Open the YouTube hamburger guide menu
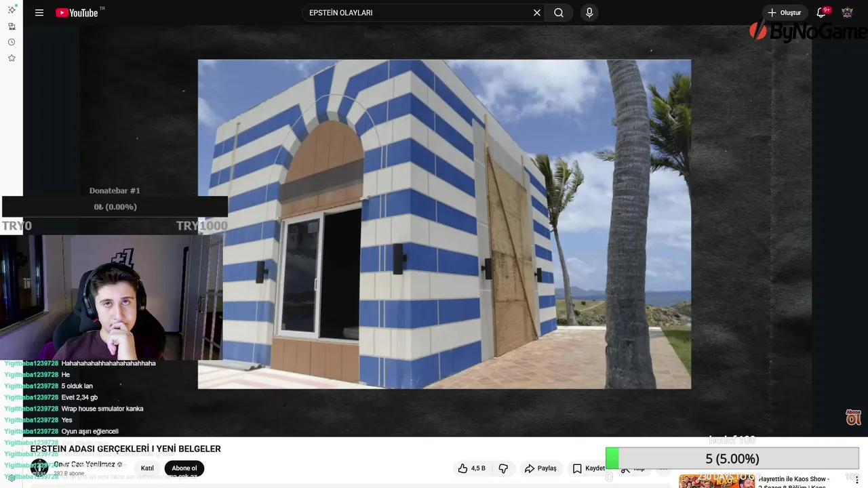868x488 pixels. tap(39, 13)
